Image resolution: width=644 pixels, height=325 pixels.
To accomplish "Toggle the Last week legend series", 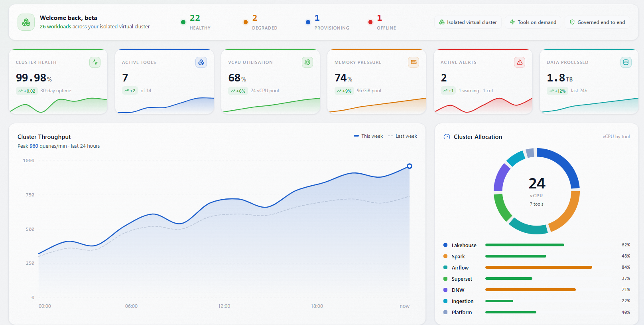I will pyautogui.click(x=402, y=136).
